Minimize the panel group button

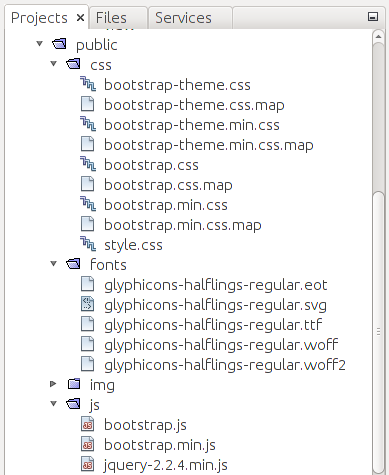[x=373, y=17]
